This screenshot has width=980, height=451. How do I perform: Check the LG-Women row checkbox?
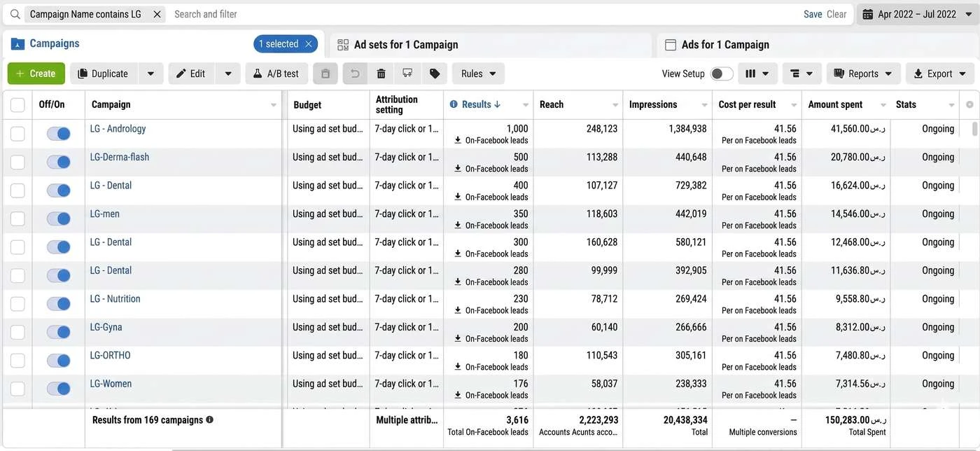coord(17,389)
